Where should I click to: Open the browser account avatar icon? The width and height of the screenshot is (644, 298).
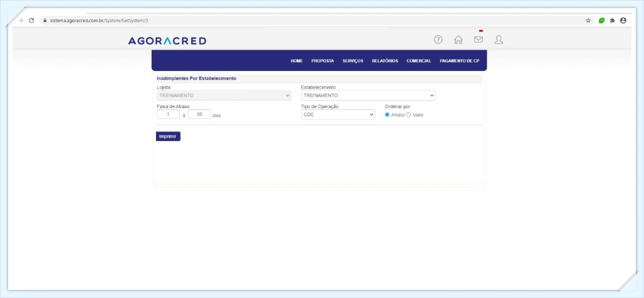click(x=623, y=20)
